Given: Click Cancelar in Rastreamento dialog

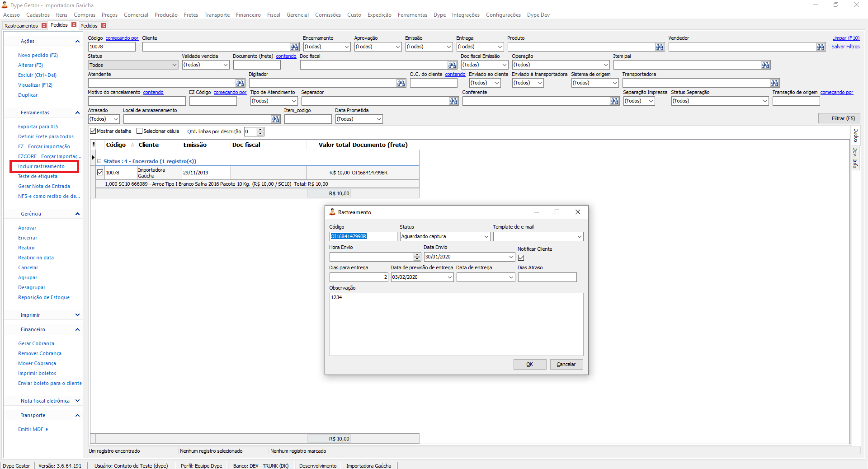Looking at the screenshot, I should 566,365.
